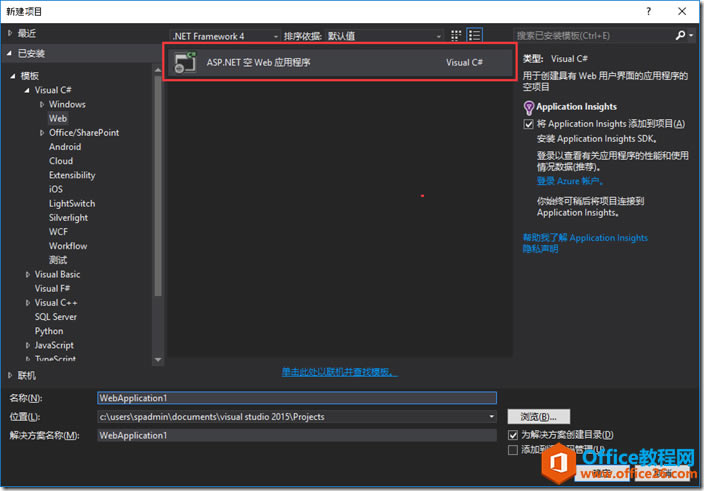704x491 pixels.
Task: Open the location path dropdown arrow
Action: (491, 416)
